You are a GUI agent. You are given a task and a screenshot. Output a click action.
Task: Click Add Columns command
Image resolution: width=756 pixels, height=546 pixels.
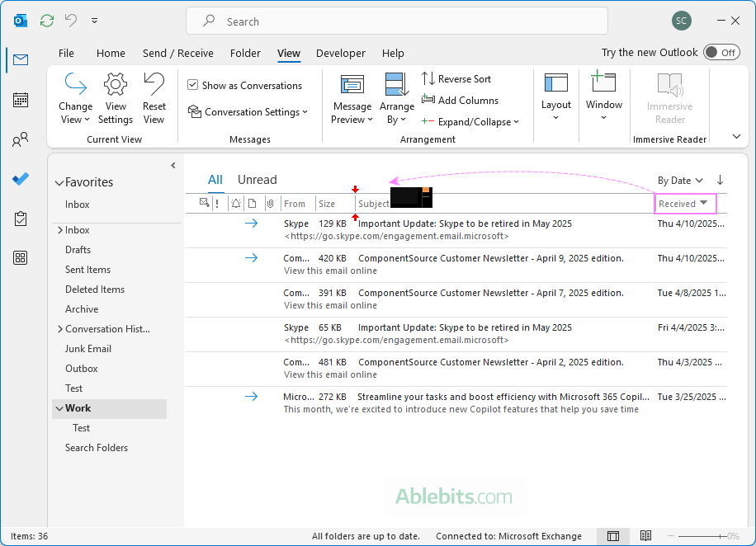[460, 101]
